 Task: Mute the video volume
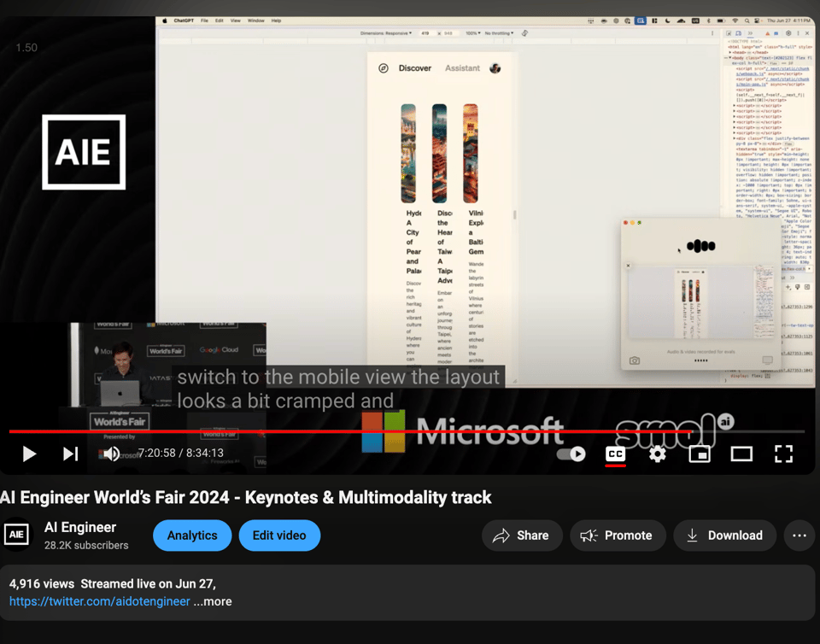pos(109,454)
